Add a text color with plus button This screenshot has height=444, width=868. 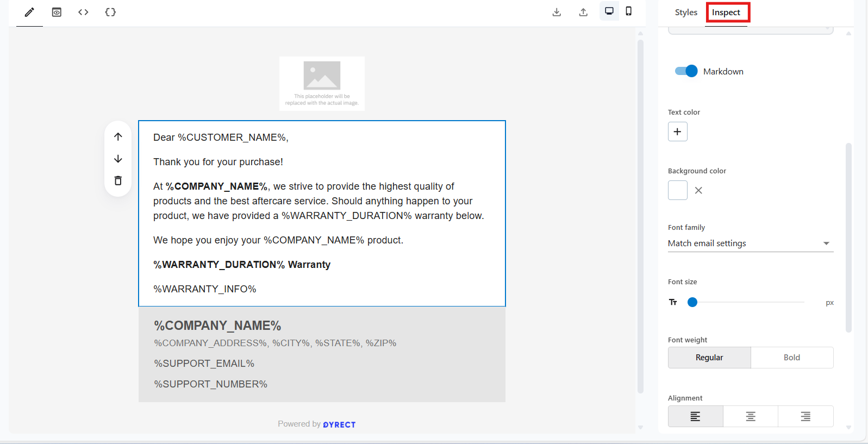pyautogui.click(x=677, y=132)
